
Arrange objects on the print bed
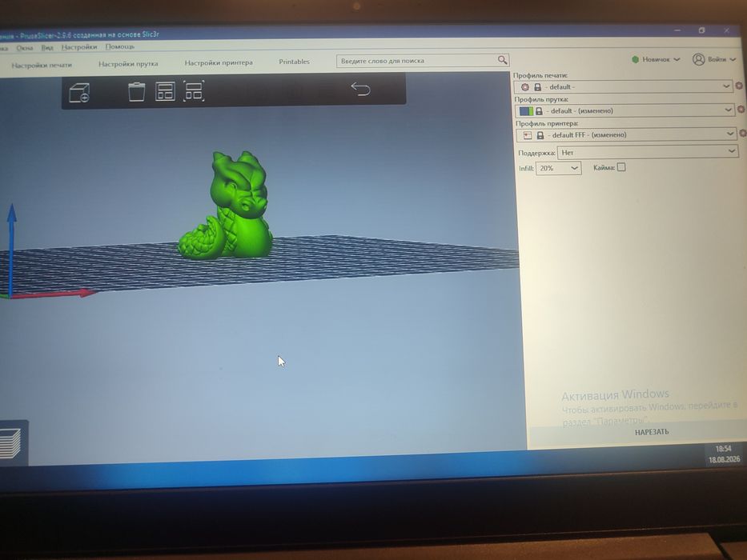[x=165, y=91]
